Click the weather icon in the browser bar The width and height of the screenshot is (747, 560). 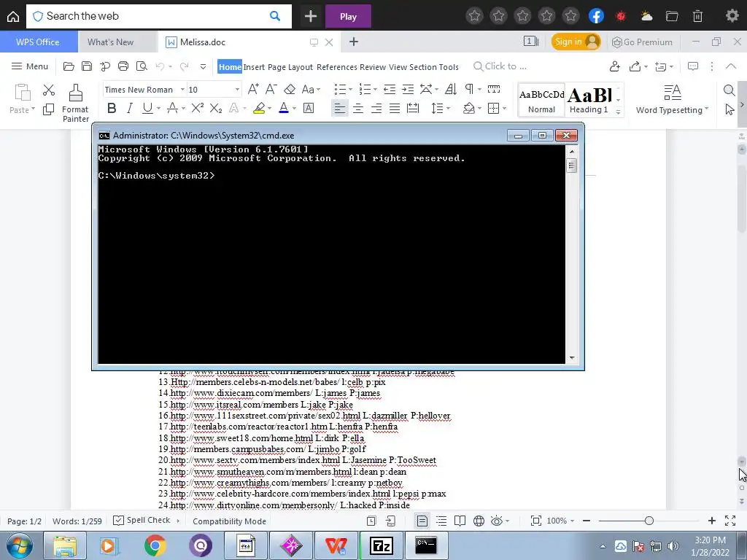tap(646, 16)
